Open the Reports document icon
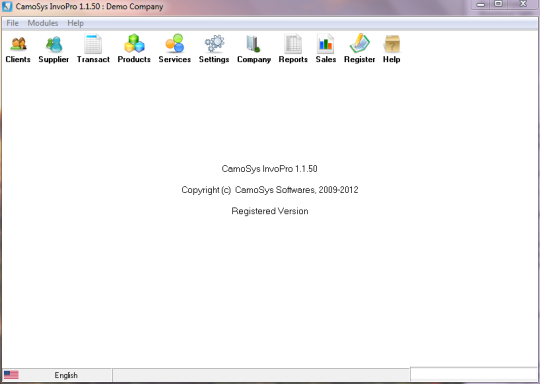This screenshot has width=540, height=384. click(x=293, y=43)
